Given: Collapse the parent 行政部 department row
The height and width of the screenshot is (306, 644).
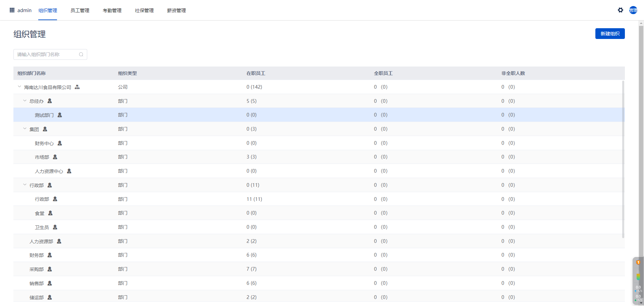Looking at the screenshot, I should [25, 185].
